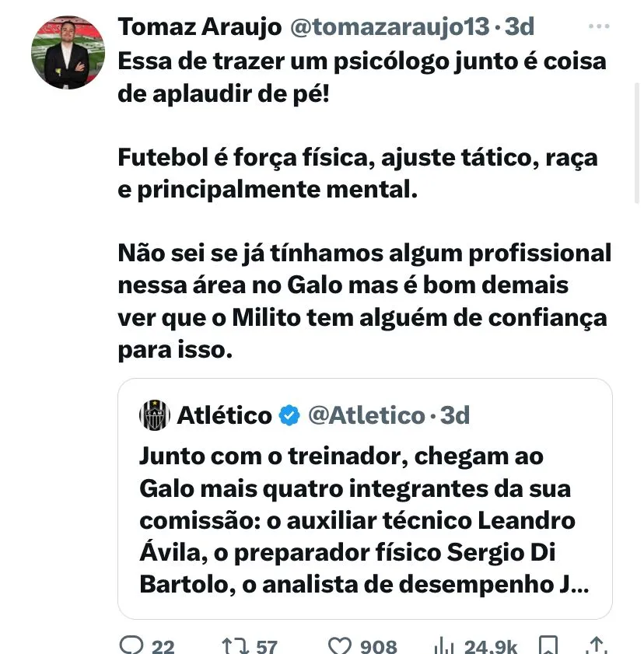Viewport: 644px width, 654px height.
Task: Click the @Atletico handle in the quoted tweet
Action: click(366, 415)
